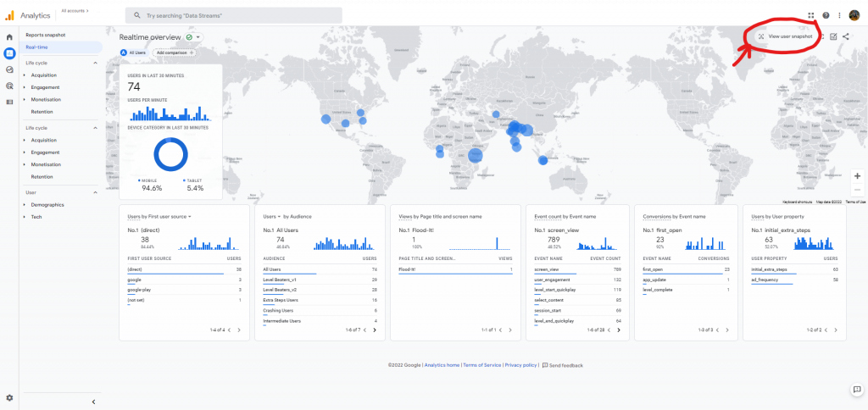868x410 pixels.
Task: Click next arrow in Conversions by Event name card
Action: point(726,330)
